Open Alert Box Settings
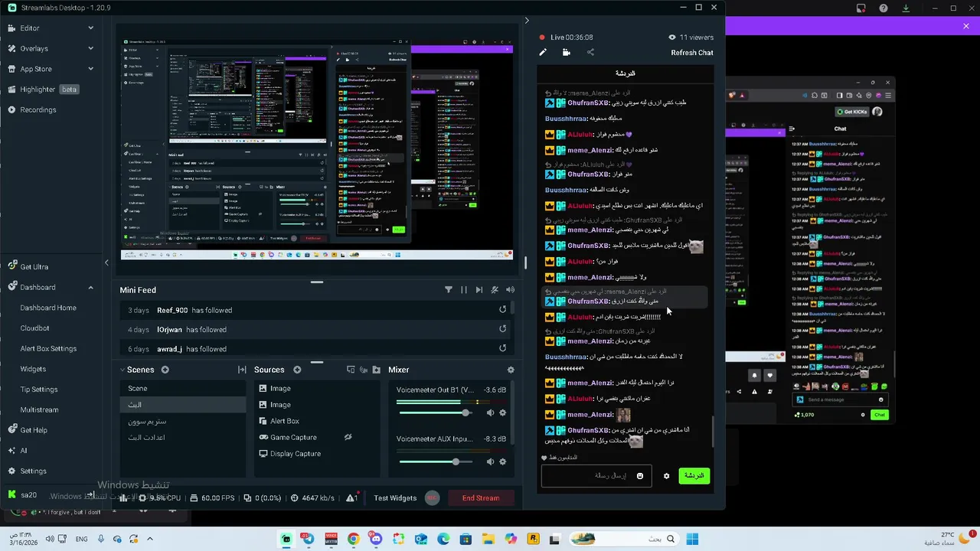 (x=48, y=348)
